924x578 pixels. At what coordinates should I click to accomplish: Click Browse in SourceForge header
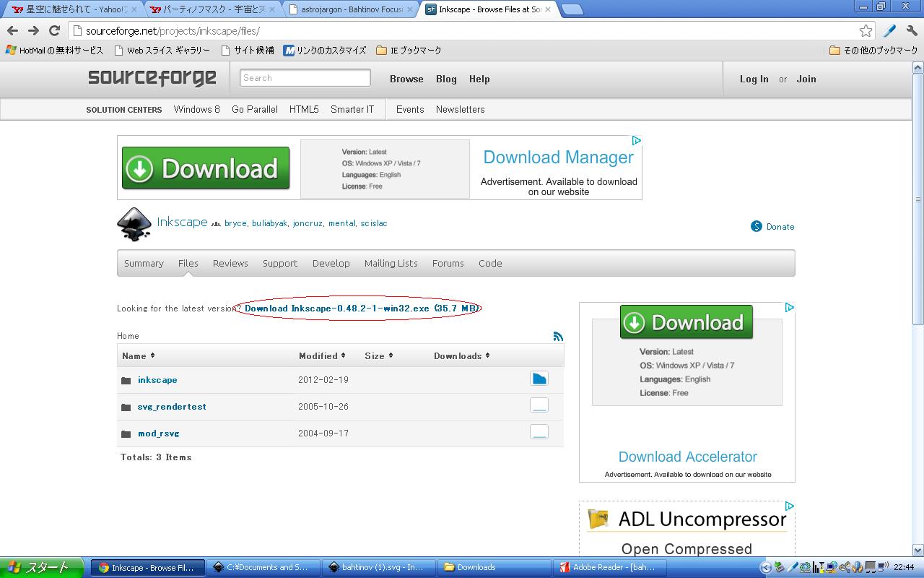coord(406,79)
